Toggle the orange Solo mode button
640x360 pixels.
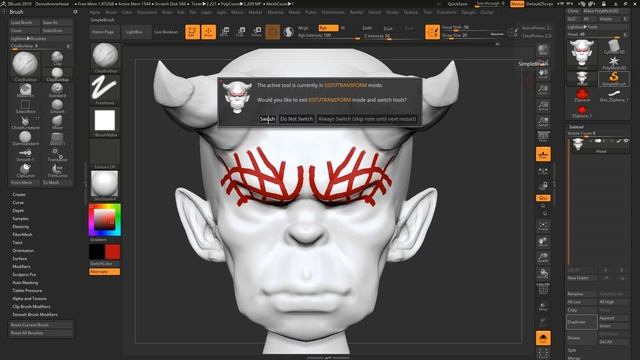[543, 338]
